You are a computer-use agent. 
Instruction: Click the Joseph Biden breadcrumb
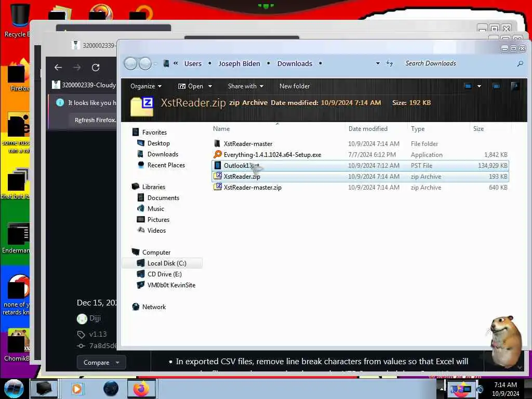[239, 63]
